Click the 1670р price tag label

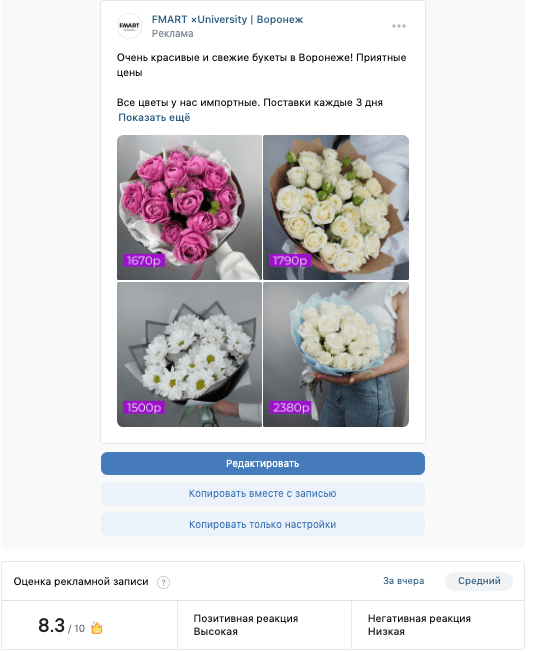(144, 261)
